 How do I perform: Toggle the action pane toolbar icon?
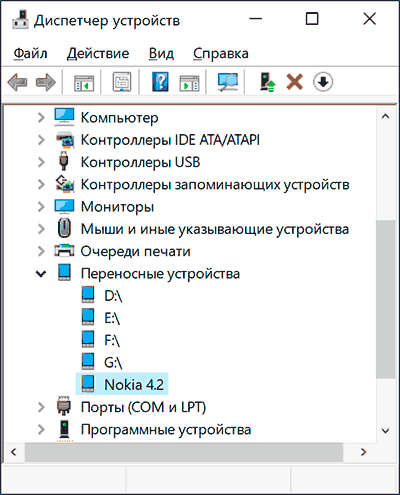pos(189,82)
